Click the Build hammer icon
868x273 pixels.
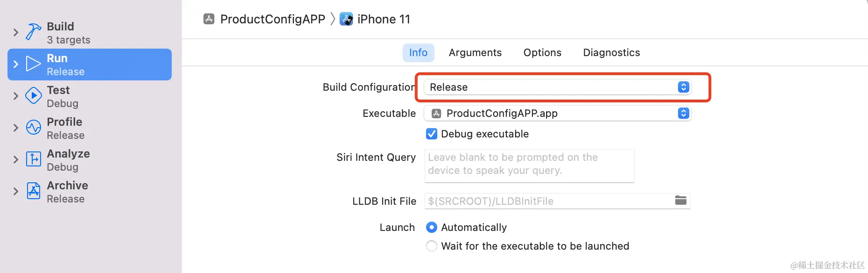(x=33, y=32)
